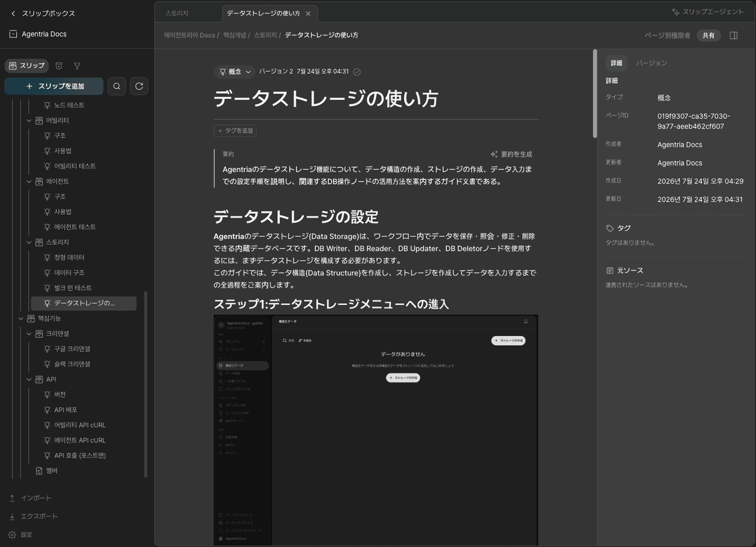Open 사용법 under the 에이전트 folder
The image size is (756, 547).
click(x=63, y=212)
